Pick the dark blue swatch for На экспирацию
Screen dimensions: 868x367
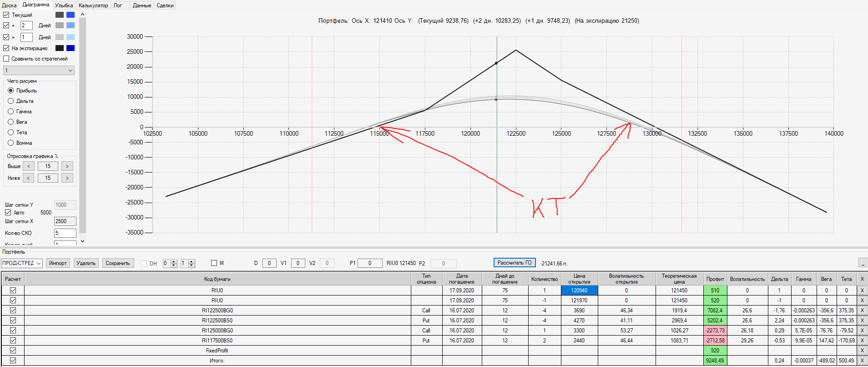tap(71, 48)
